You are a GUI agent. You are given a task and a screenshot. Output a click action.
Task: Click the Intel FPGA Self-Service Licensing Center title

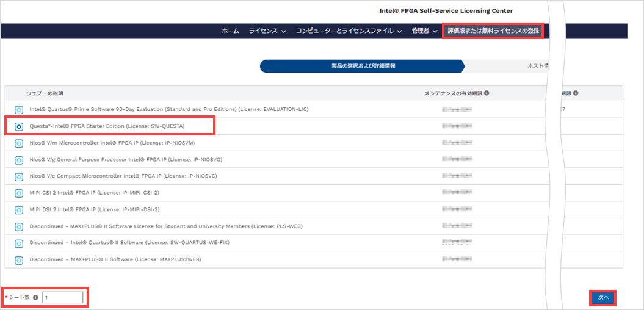click(x=446, y=11)
